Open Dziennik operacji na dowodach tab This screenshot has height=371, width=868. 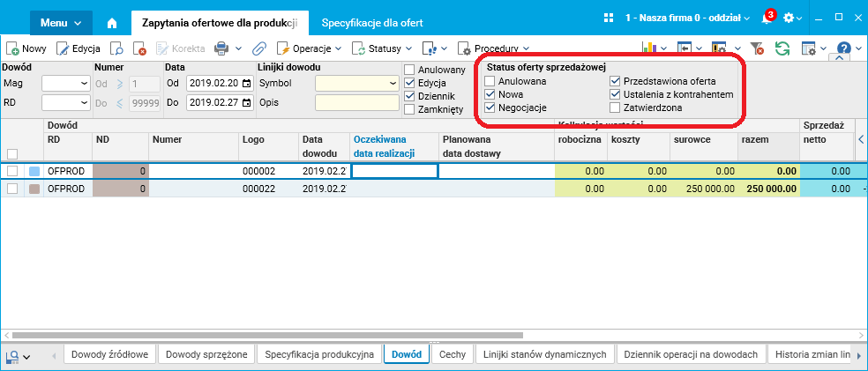(692, 354)
